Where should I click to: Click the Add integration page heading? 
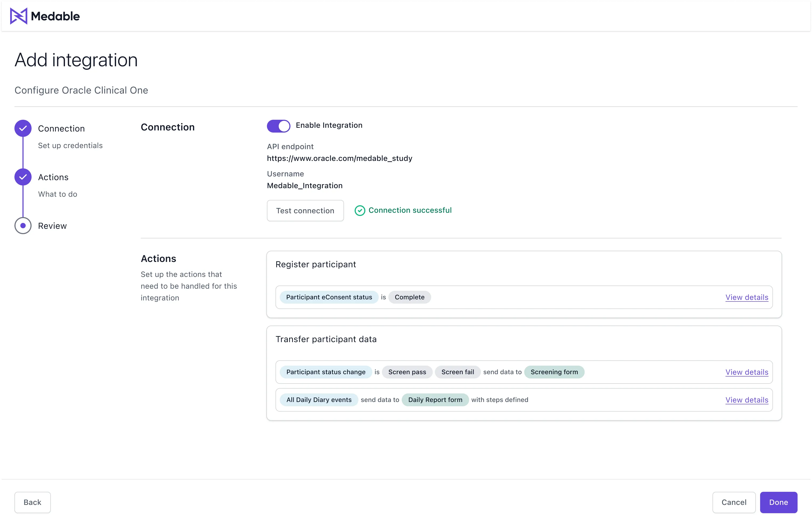[76, 60]
